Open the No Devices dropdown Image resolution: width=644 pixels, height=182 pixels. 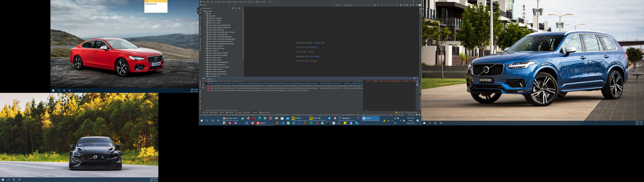pos(349,5)
